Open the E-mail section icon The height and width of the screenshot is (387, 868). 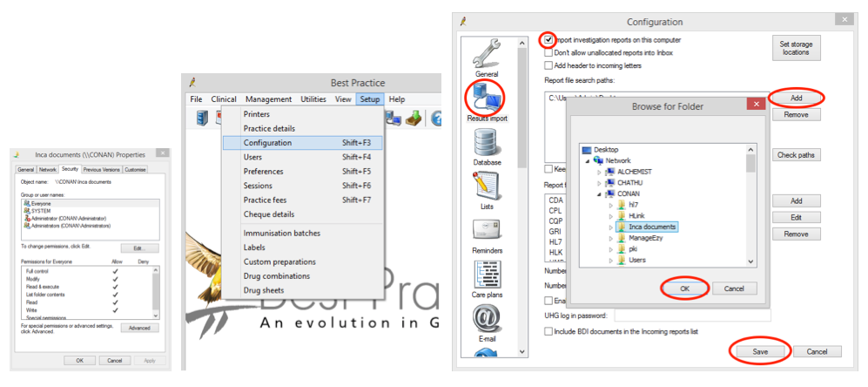click(488, 319)
